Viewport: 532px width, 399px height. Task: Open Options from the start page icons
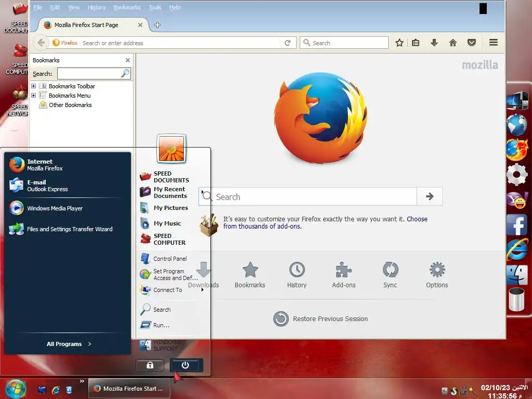coord(437,275)
